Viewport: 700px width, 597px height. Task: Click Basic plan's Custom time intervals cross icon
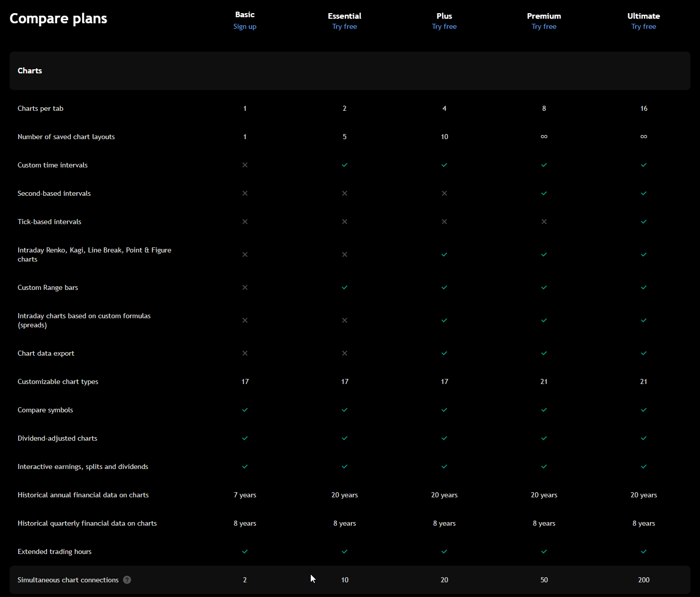pos(245,165)
